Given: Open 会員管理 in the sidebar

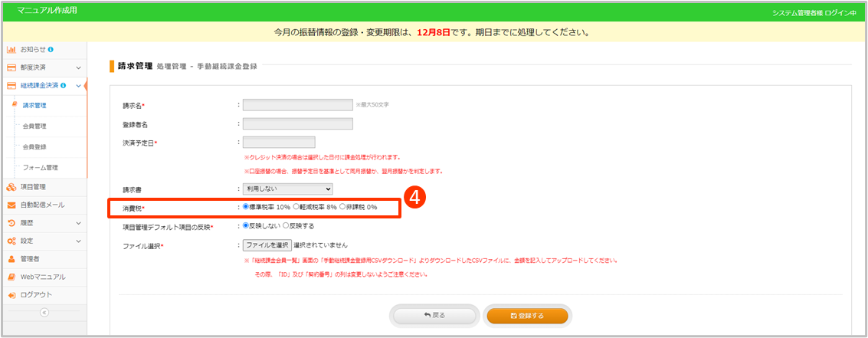Looking at the screenshot, I should point(35,126).
